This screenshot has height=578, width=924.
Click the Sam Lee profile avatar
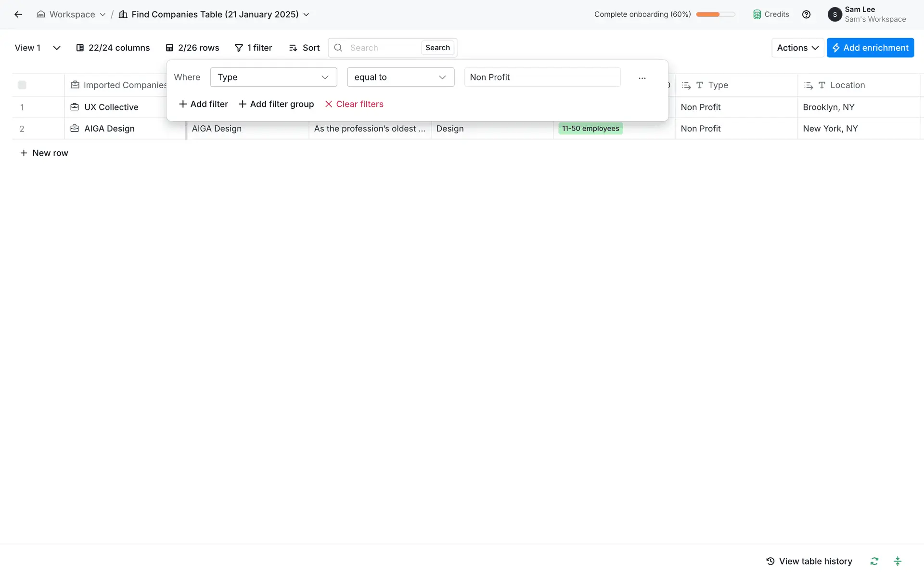tap(835, 14)
